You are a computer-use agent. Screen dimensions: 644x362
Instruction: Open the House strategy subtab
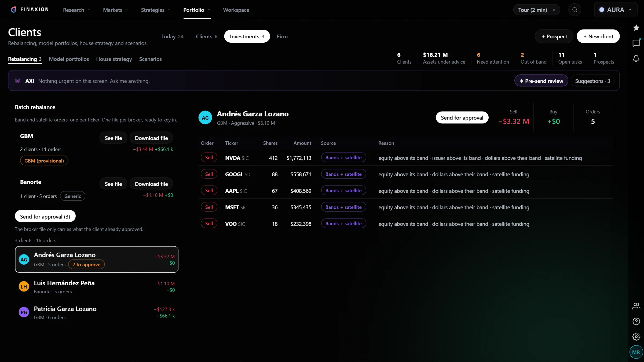[x=114, y=59]
